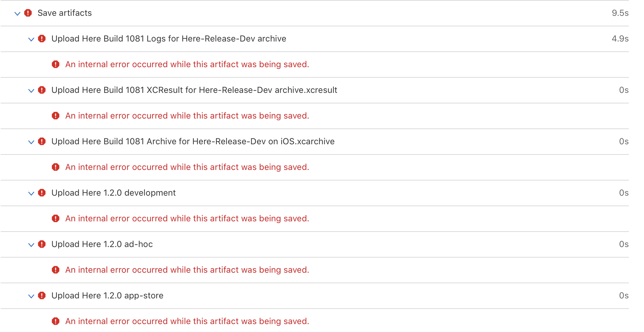Select Upload Here 1.2.0 app-store row
Screen dimensions: 644x332
(x=315, y=296)
